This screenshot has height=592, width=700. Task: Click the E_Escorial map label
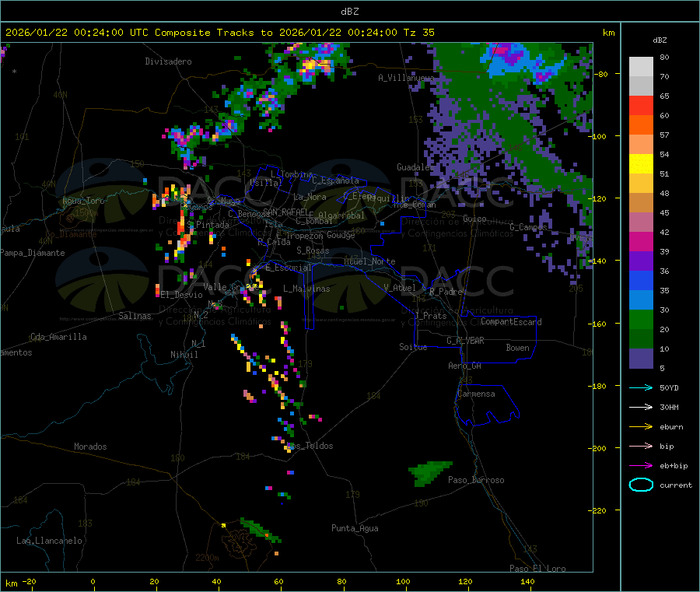289,268
